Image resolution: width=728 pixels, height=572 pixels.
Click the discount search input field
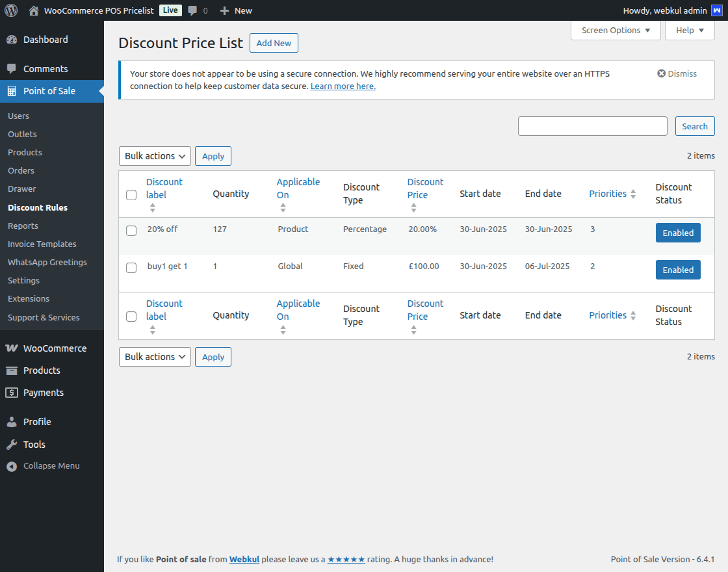[592, 126]
